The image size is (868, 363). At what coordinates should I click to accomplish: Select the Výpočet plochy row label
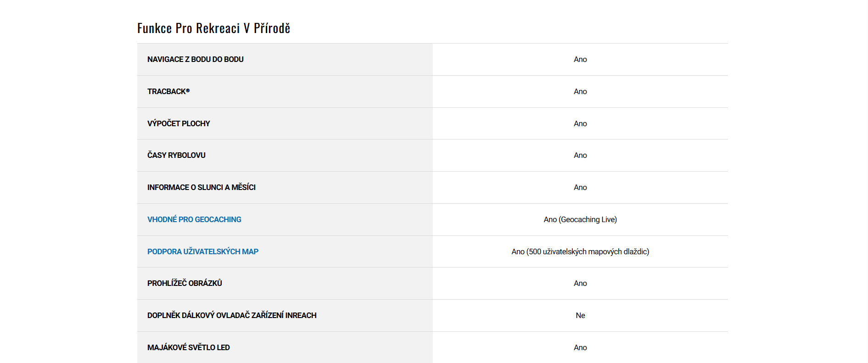[x=179, y=123]
